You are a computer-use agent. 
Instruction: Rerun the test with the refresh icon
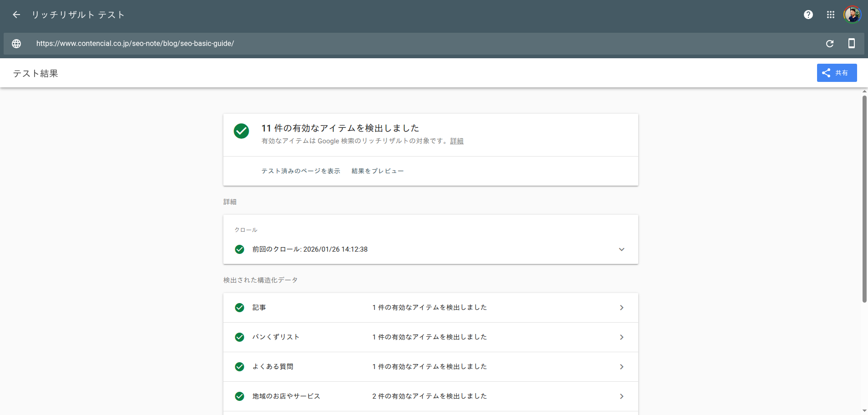click(830, 43)
